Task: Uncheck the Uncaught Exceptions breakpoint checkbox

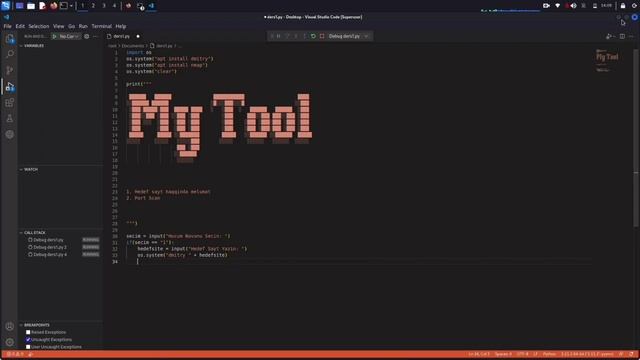Action: (x=28, y=340)
